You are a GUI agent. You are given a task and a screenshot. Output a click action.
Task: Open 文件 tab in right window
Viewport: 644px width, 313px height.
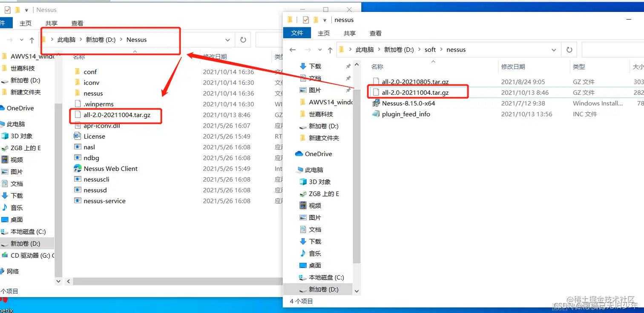297,33
